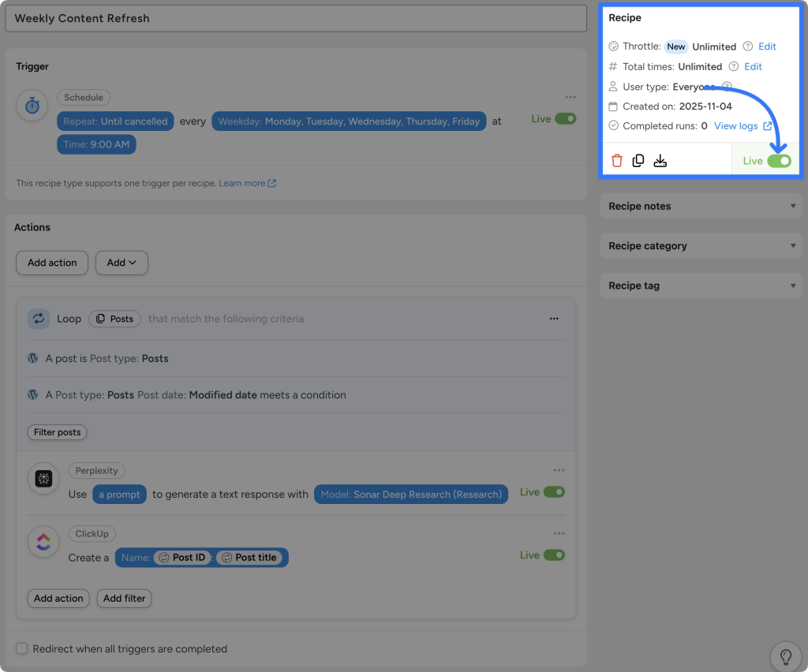This screenshot has height=672, width=808.
Task: Open the Trigger options ellipsis menu
Action: (570, 96)
